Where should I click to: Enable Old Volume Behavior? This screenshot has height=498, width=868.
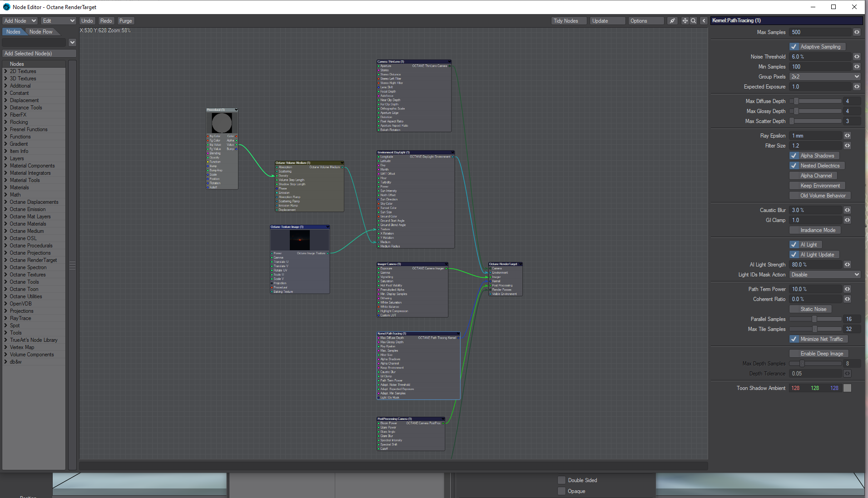tap(794, 196)
